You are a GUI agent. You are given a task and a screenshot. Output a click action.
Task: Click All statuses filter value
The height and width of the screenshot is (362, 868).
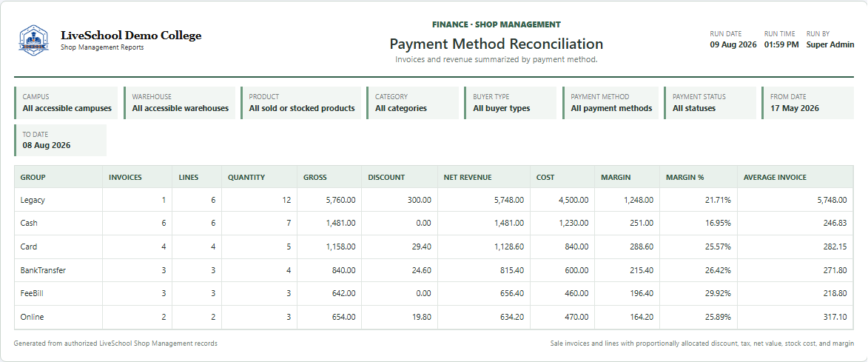click(693, 109)
